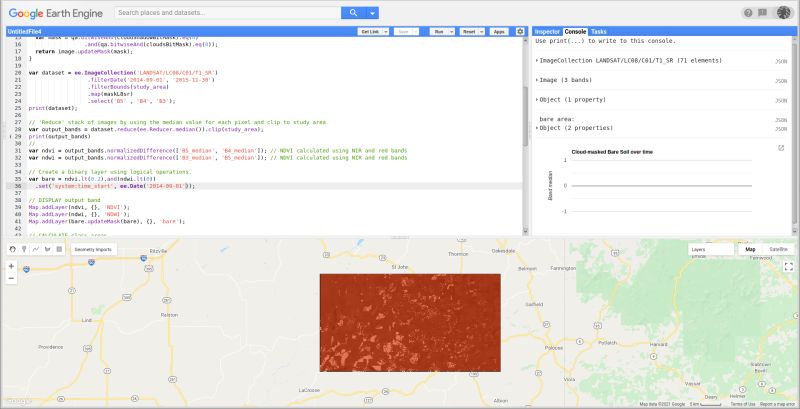Open the Layers dropdown on map

coord(711,249)
